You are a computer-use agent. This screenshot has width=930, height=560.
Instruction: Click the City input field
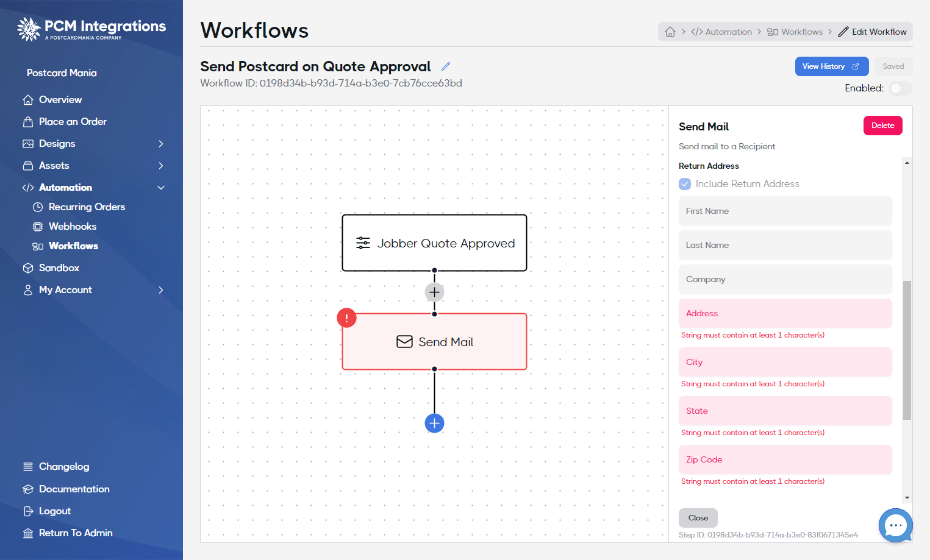tap(785, 362)
